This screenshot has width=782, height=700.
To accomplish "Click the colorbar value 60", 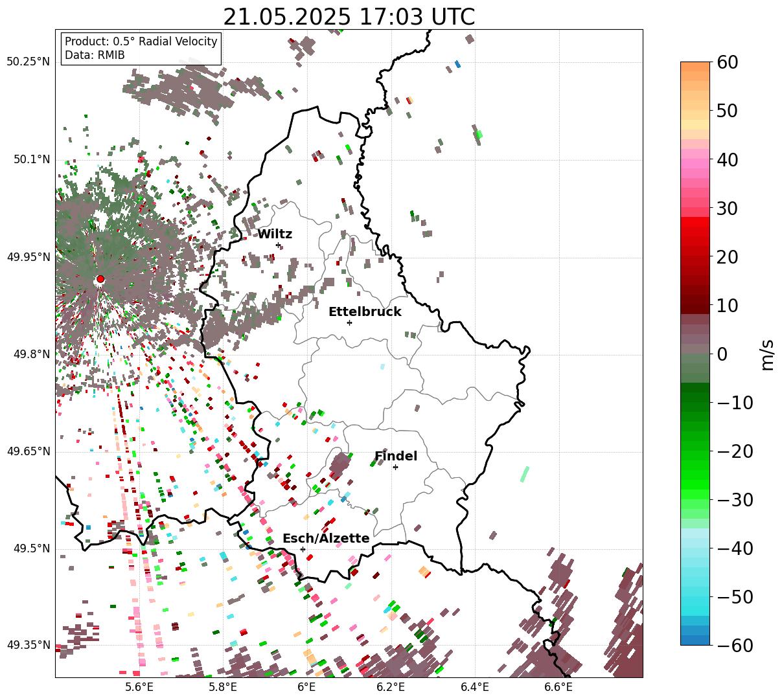I will pyautogui.click(x=727, y=62).
